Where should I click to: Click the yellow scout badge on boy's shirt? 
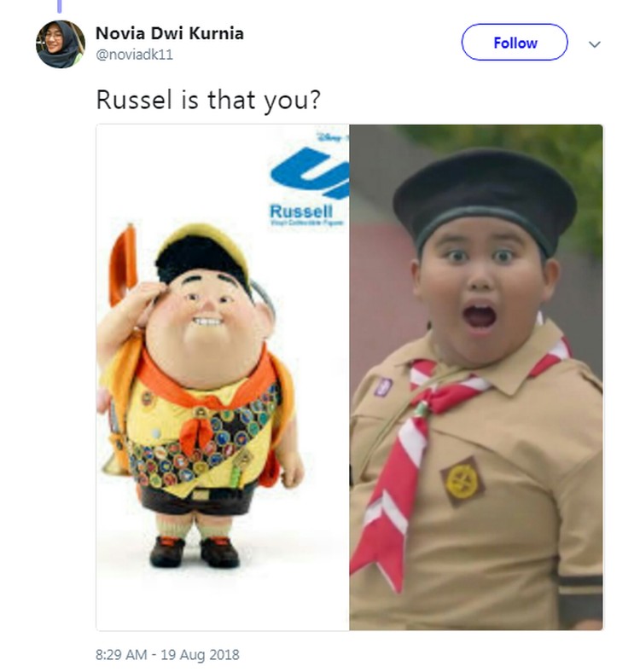463,481
